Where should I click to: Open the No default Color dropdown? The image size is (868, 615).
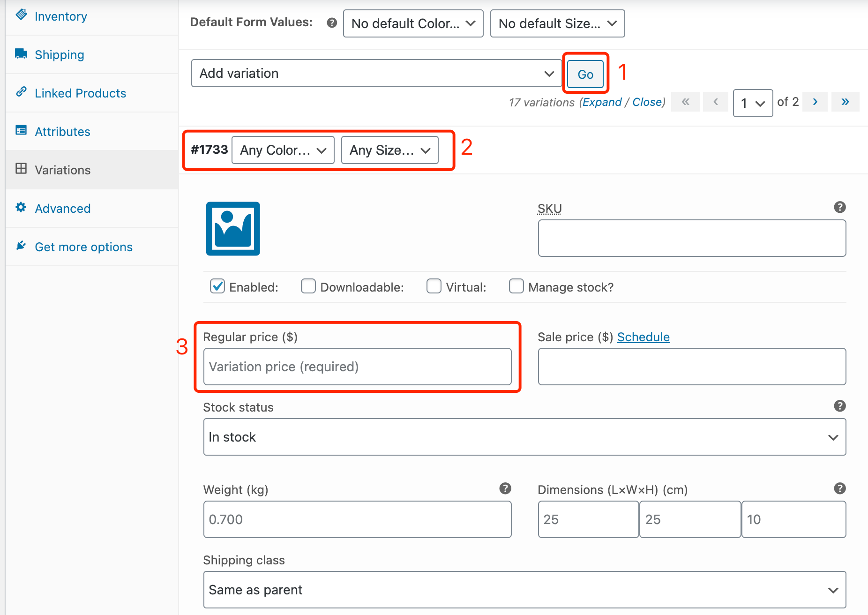(x=413, y=23)
